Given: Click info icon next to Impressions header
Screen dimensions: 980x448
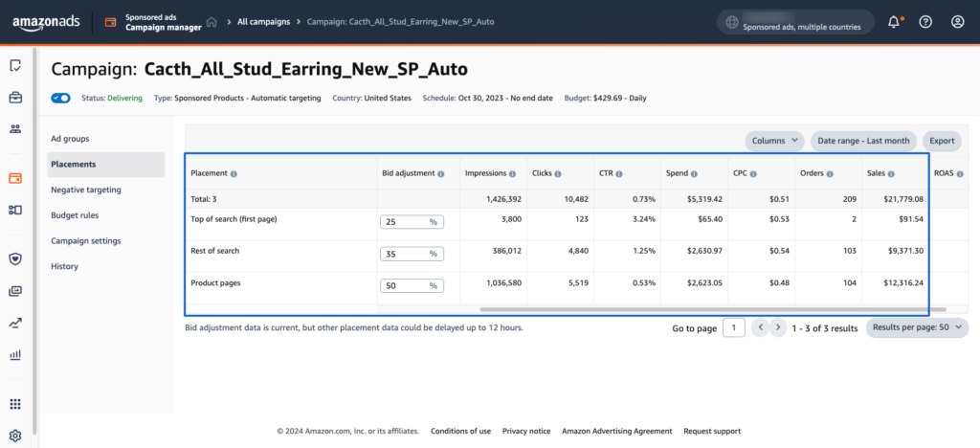Looking at the screenshot, I should [513, 173].
